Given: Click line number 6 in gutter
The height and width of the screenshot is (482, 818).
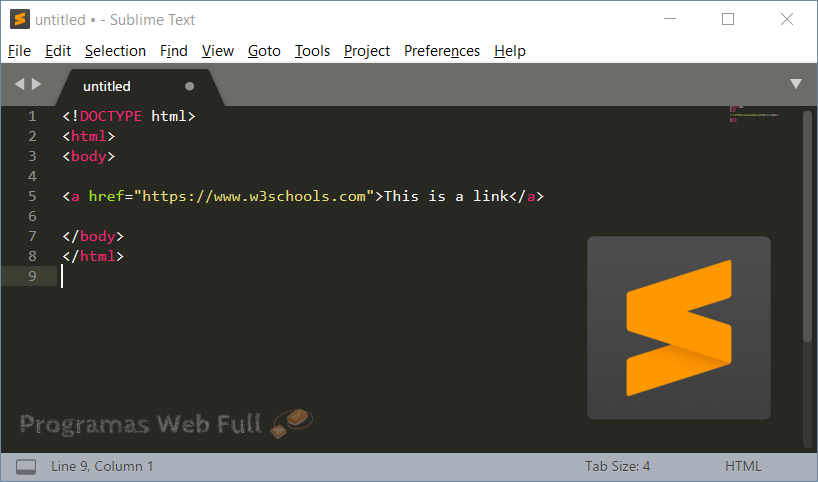Looking at the screenshot, I should tap(32, 216).
